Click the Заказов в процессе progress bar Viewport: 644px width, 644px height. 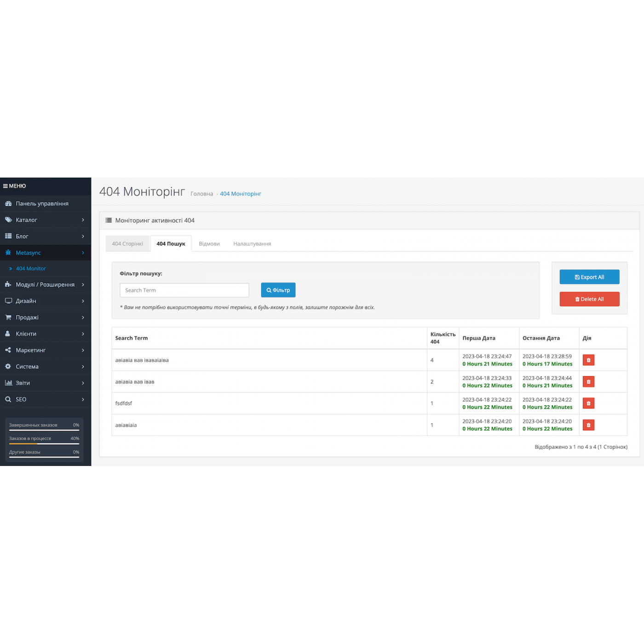coord(44,443)
